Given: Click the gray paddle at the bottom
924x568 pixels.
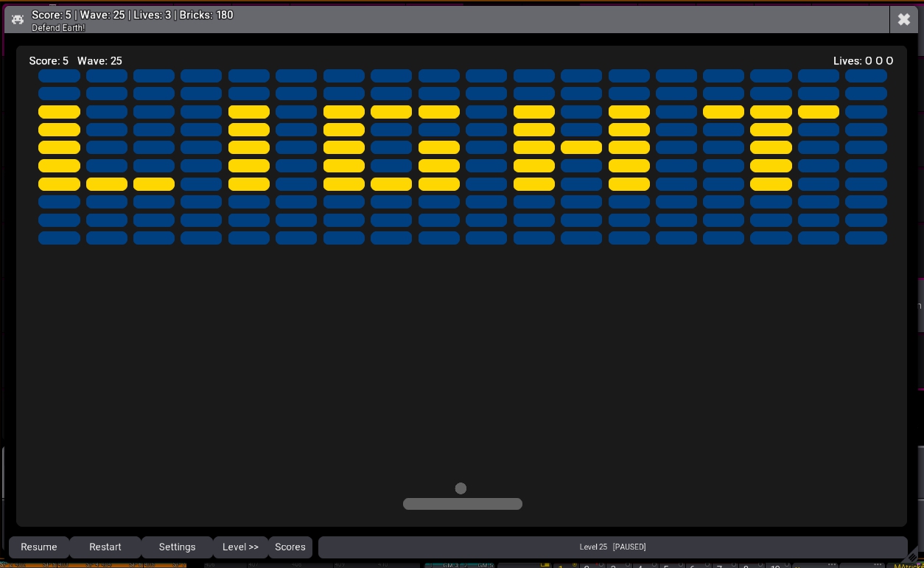Looking at the screenshot, I should (462, 504).
